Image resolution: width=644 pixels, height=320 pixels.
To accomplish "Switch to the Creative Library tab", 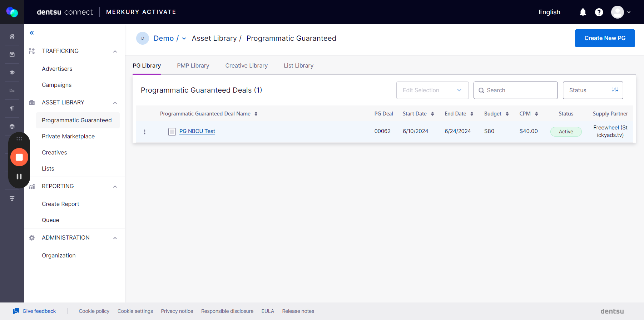I will pyautogui.click(x=246, y=66).
